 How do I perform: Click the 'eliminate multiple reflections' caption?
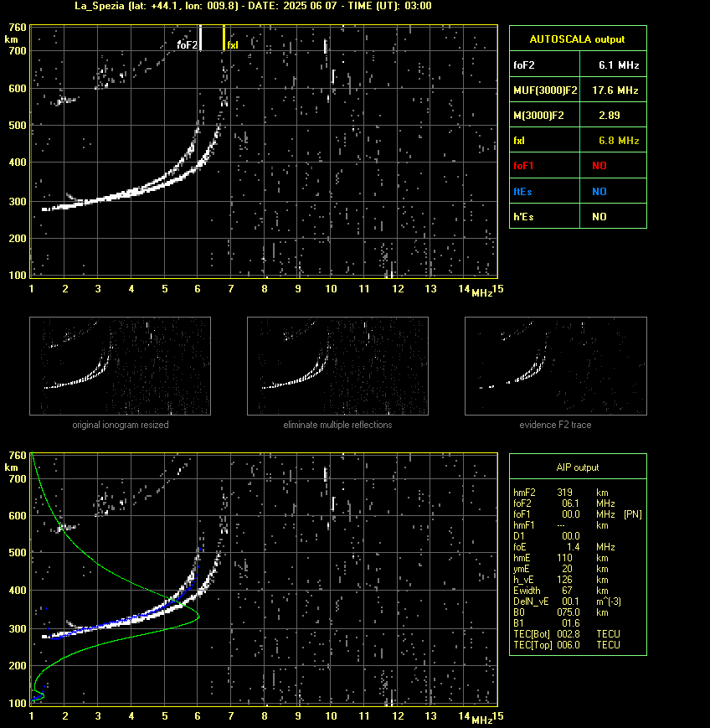coord(337,425)
